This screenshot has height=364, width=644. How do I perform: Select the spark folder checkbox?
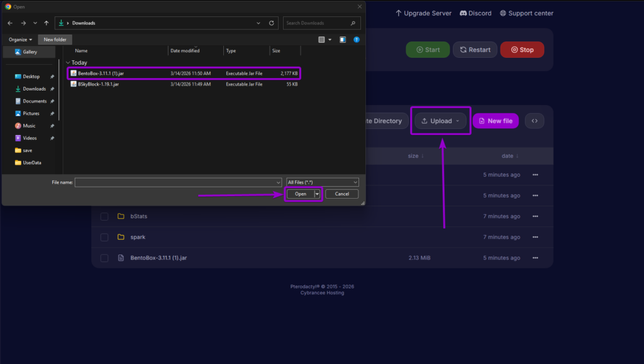[104, 237]
